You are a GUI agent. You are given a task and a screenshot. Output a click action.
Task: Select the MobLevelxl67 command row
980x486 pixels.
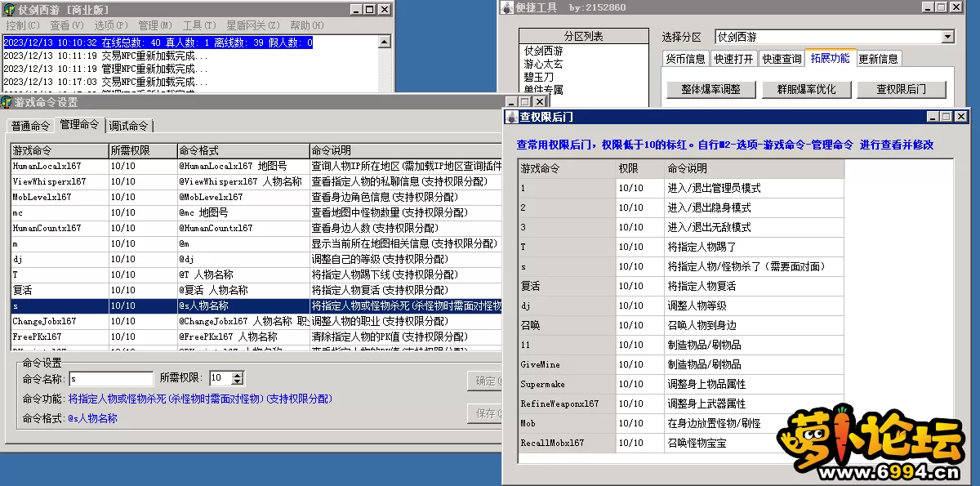click(x=256, y=197)
